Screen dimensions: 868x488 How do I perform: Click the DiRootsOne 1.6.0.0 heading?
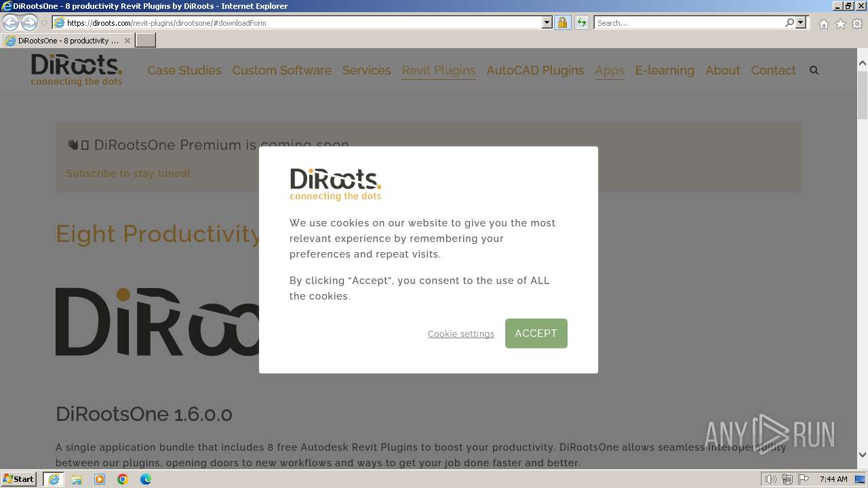[x=144, y=414]
